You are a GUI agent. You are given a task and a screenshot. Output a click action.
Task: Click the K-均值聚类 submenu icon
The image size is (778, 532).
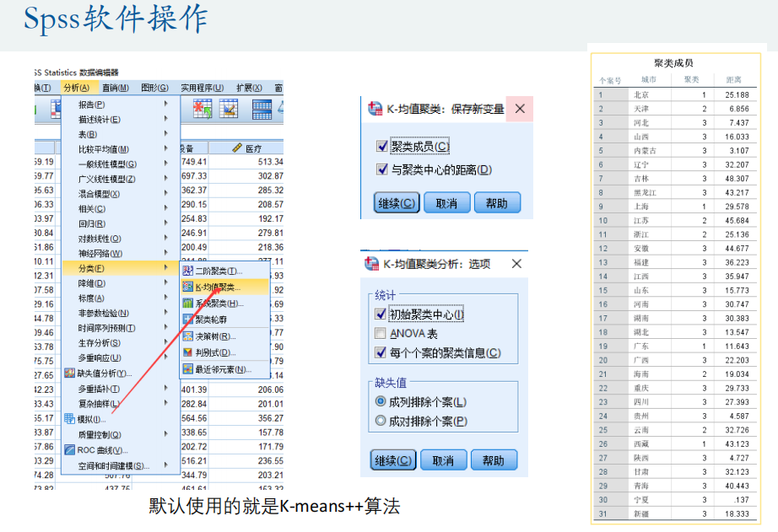pyautogui.click(x=187, y=287)
